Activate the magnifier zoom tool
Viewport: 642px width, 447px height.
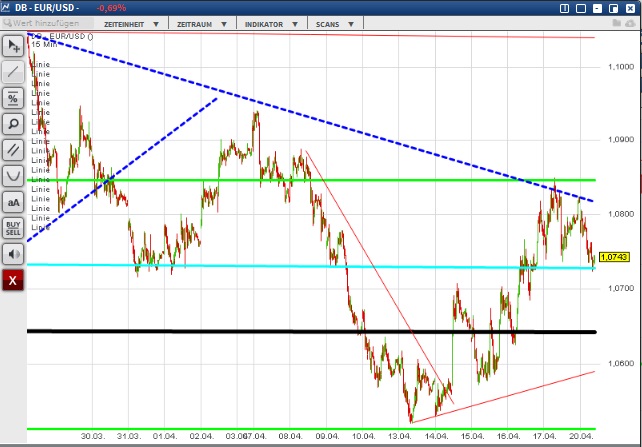point(13,124)
